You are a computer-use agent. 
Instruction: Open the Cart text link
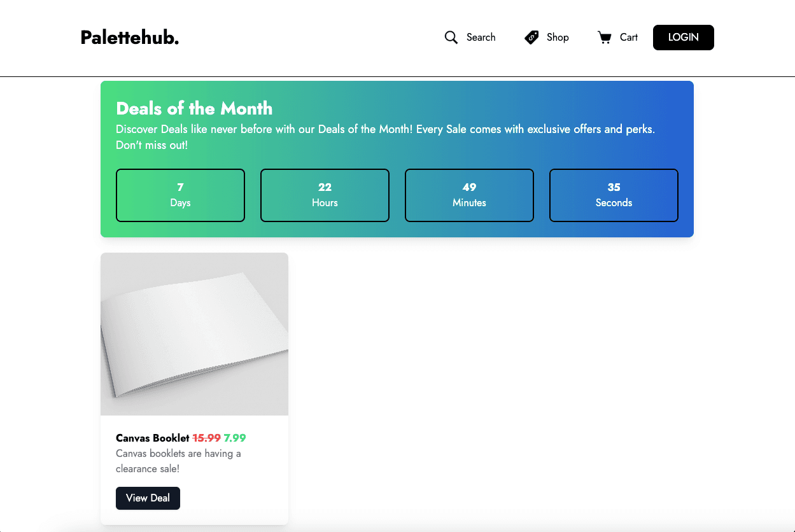(x=628, y=38)
